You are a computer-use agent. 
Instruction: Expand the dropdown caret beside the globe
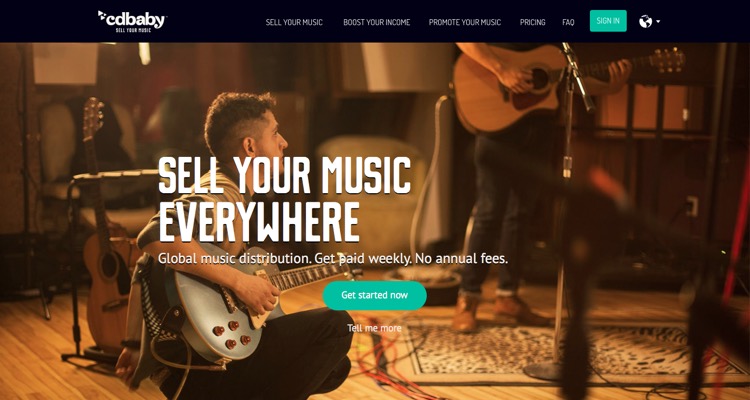[658, 22]
